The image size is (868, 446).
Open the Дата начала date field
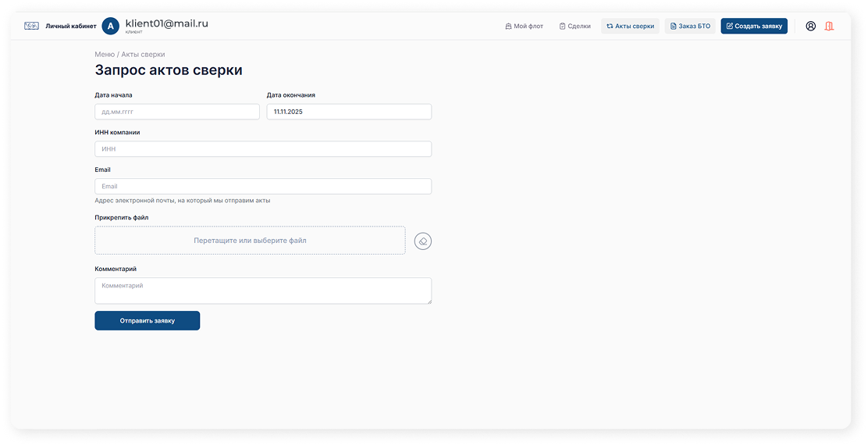tap(176, 112)
